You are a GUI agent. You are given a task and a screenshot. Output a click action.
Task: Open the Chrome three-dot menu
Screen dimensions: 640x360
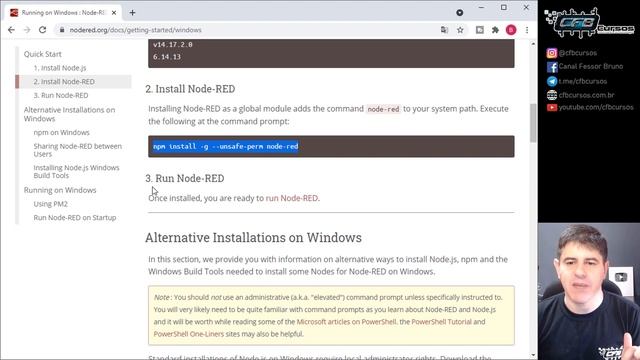[x=527, y=30]
